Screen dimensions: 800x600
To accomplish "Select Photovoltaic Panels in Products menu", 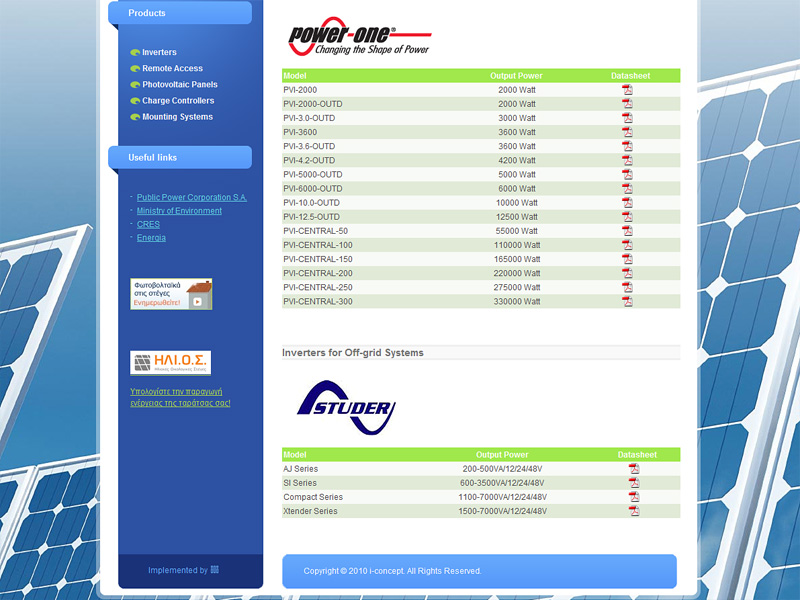I will [x=180, y=85].
